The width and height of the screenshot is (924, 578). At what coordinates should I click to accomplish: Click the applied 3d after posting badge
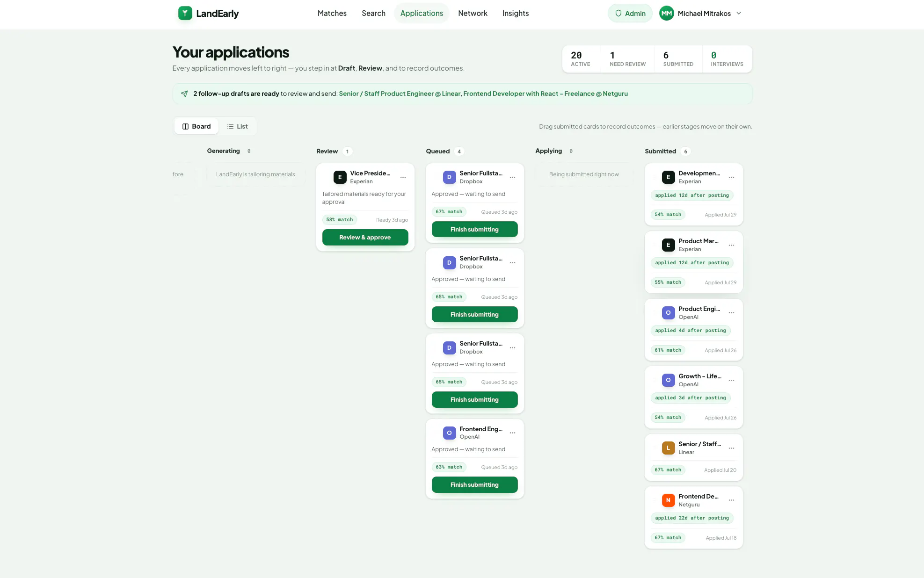pos(691,398)
